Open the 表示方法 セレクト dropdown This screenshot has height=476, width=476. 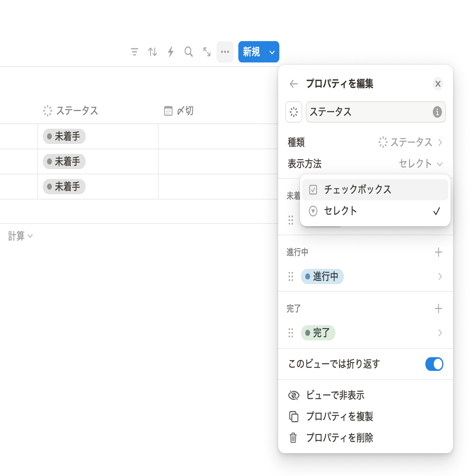coord(420,164)
